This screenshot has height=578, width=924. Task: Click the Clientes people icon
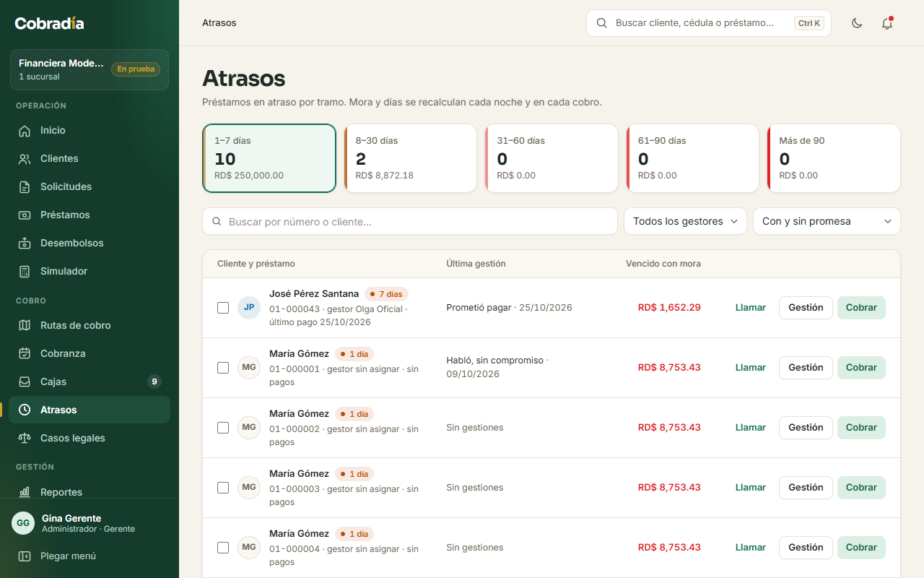pyautogui.click(x=25, y=159)
